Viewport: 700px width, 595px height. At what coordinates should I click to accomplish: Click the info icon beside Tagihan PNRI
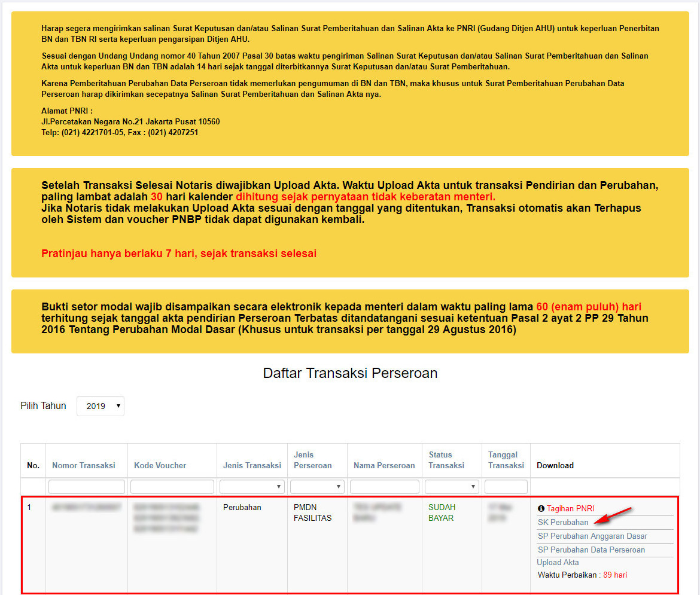pos(541,509)
